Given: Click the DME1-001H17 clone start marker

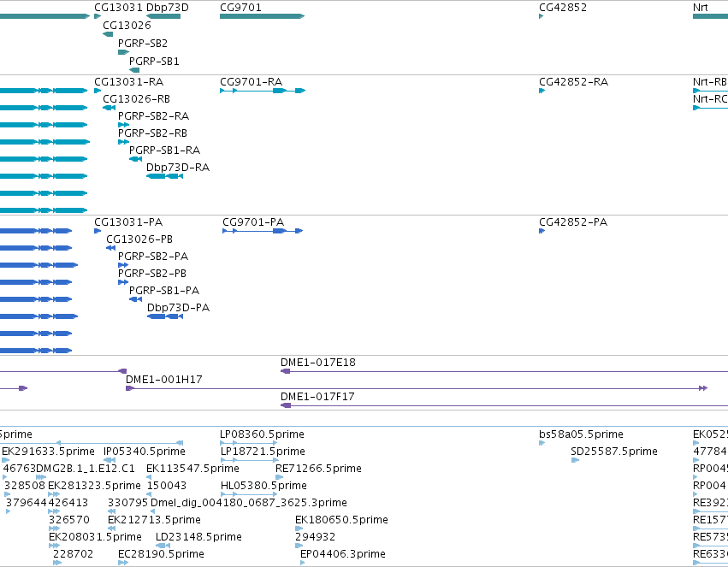Looking at the screenshot, I should pyautogui.click(x=130, y=388).
